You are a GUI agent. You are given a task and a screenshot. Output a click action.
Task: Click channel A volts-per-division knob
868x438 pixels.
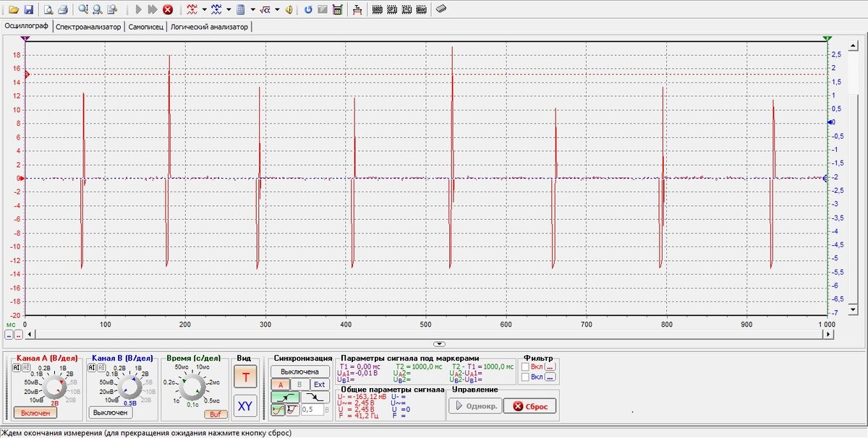[55, 387]
